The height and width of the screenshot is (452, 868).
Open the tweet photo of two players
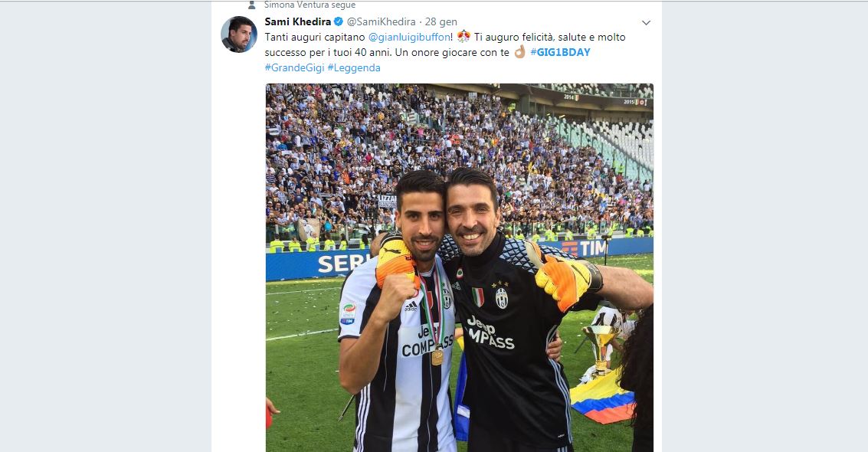(x=460, y=268)
